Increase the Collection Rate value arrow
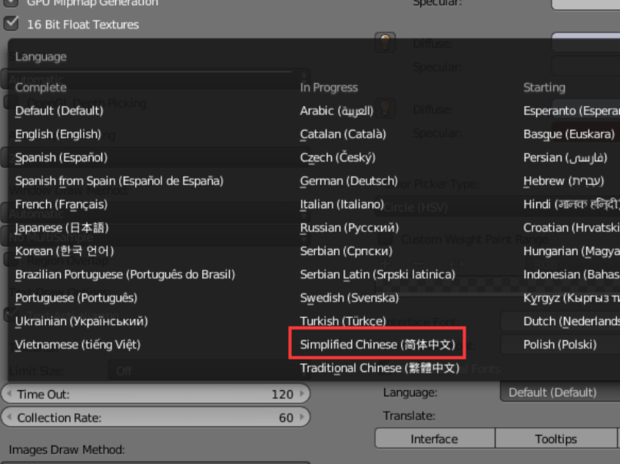Image resolution: width=620 pixels, height=464 pixels. click(x=302, y=417)
